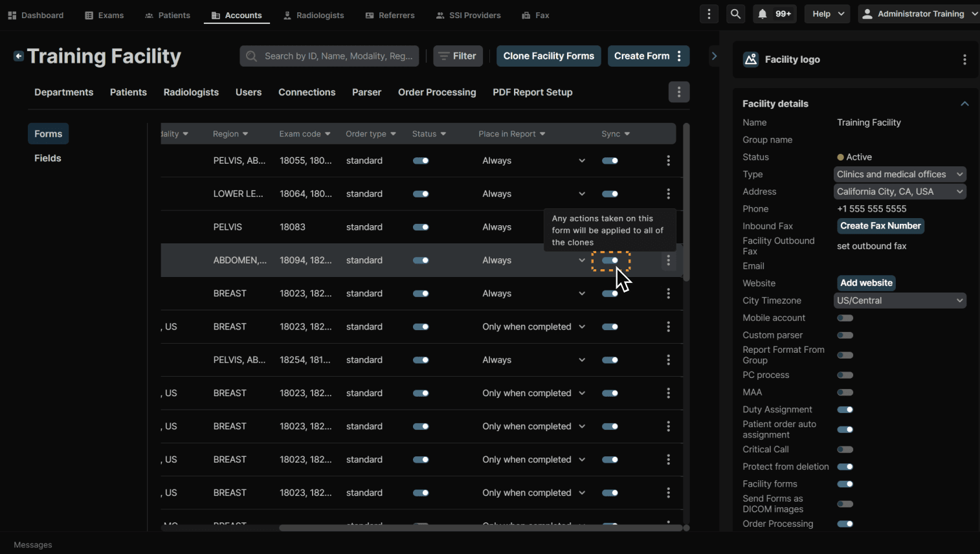
Task: Click the horizontal scrollbar under the forms table
Action: click(x=479, y=528)
